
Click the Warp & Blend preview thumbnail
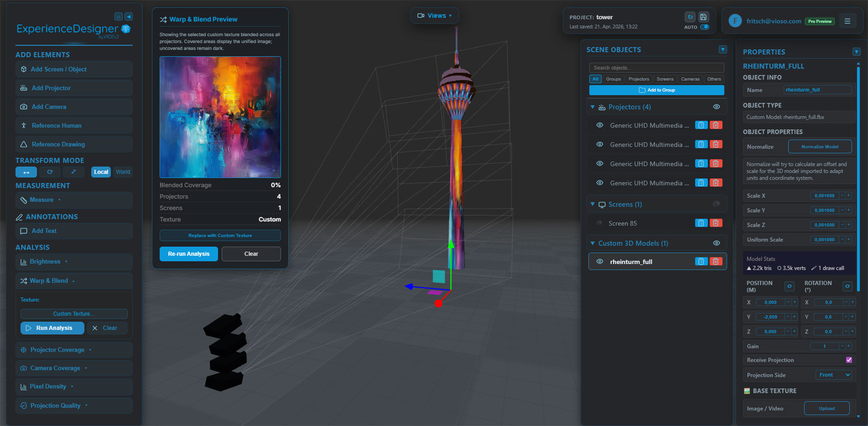[220, 117]
